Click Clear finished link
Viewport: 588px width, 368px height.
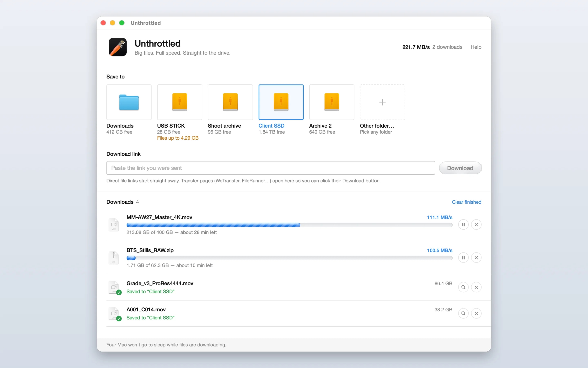pyautogui.click(x=466, y=202)
